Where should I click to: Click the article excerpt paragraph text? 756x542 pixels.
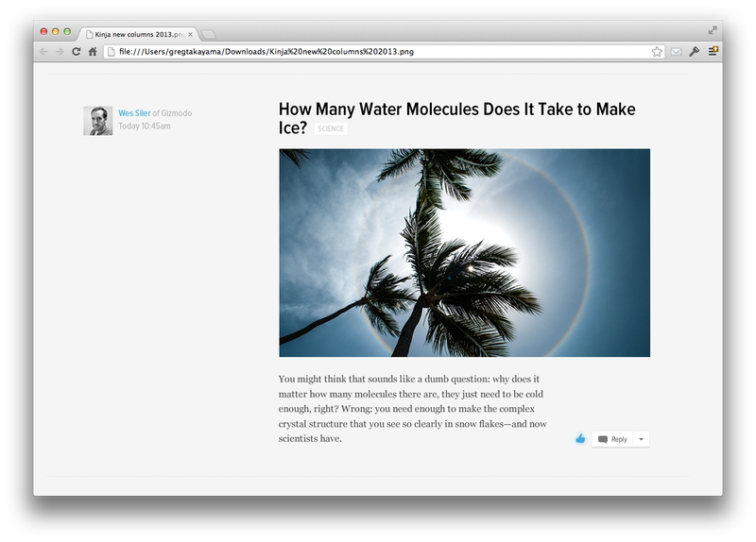tap(413, 409)
